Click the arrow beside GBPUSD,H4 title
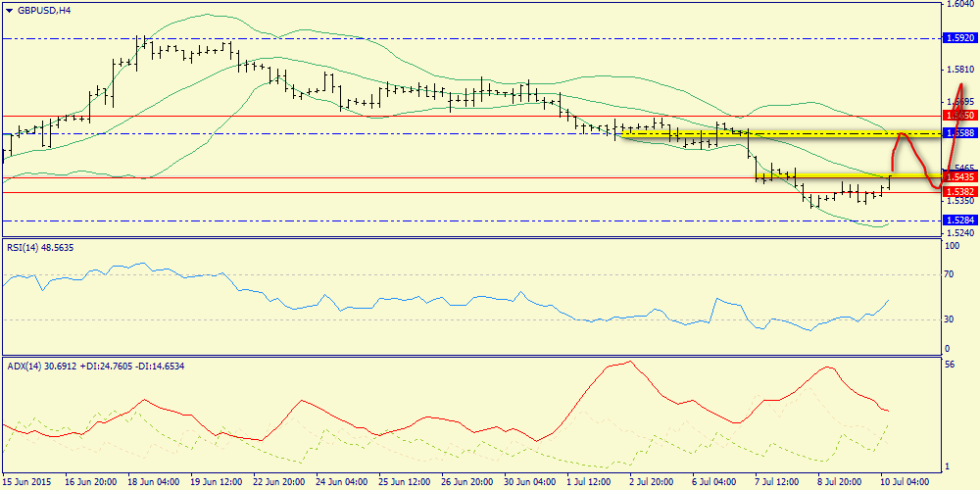 click(x=9, y=10)
